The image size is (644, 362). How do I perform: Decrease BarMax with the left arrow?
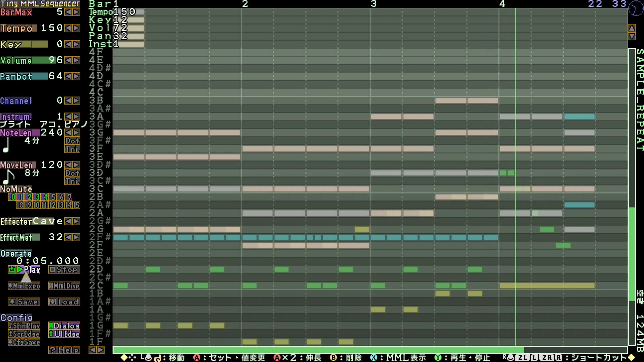click(68, 12)
